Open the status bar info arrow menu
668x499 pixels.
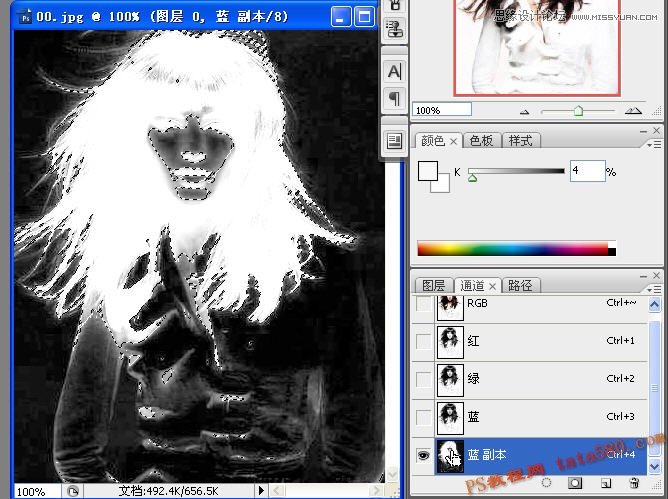261,490
